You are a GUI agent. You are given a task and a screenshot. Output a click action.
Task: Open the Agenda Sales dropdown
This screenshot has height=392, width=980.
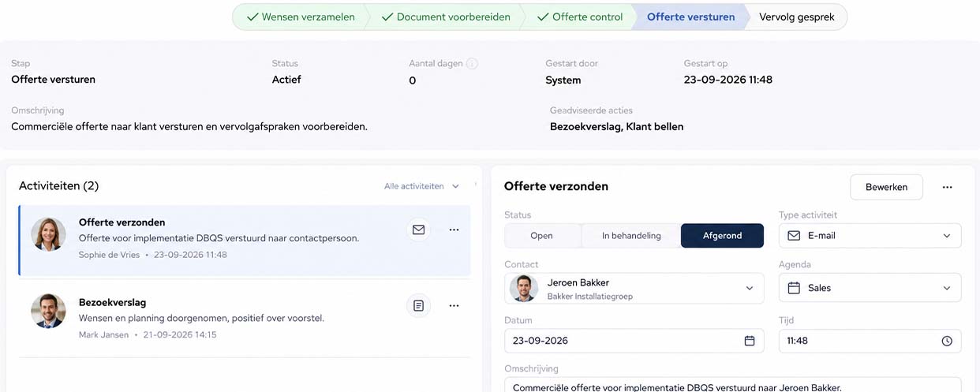(870, 288)
